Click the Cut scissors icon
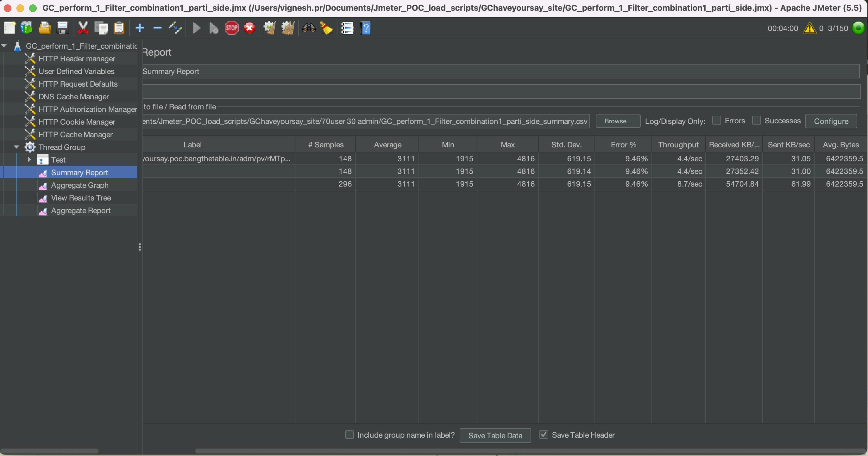 83,28
